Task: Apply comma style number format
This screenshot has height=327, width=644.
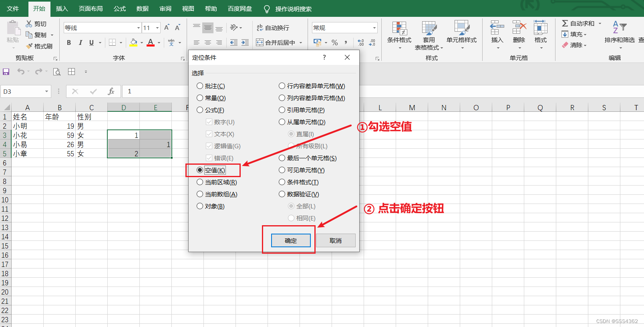Action: (346, 42)
